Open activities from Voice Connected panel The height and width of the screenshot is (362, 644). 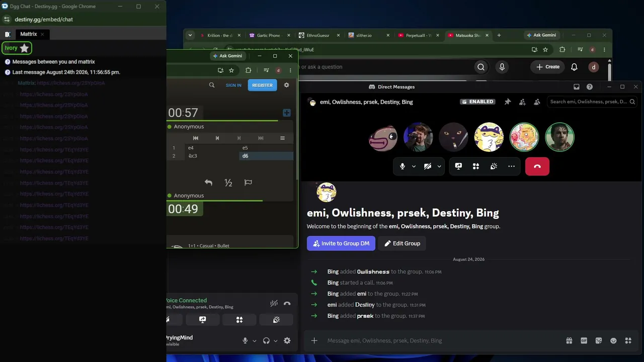point(239,320)
